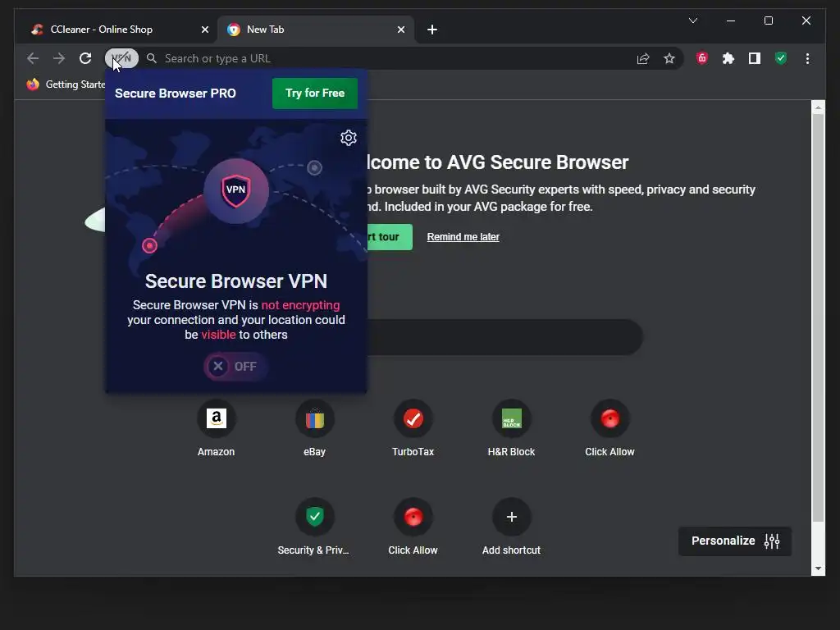Click the VPN icon in the address bar
The width and height of the screenshot is (840, 630).
pos(121,58)
